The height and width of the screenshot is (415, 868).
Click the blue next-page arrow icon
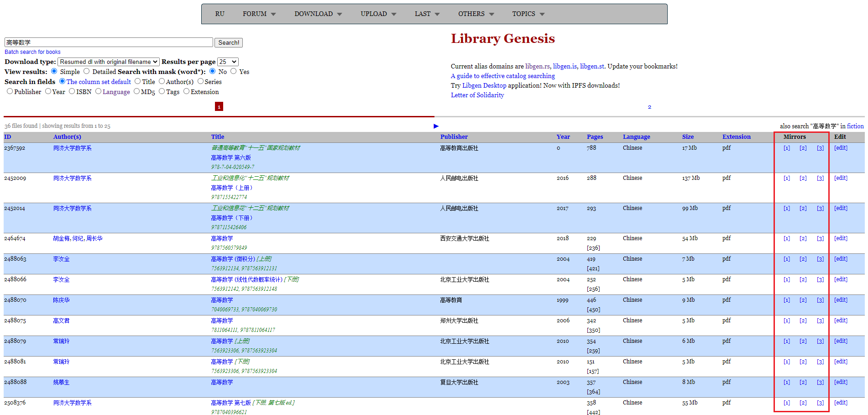436,126
